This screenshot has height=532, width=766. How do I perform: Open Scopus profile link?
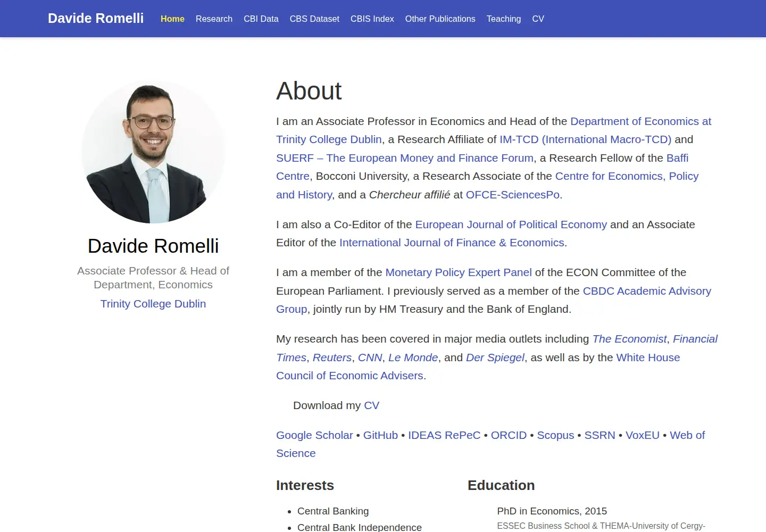[555, 435]
